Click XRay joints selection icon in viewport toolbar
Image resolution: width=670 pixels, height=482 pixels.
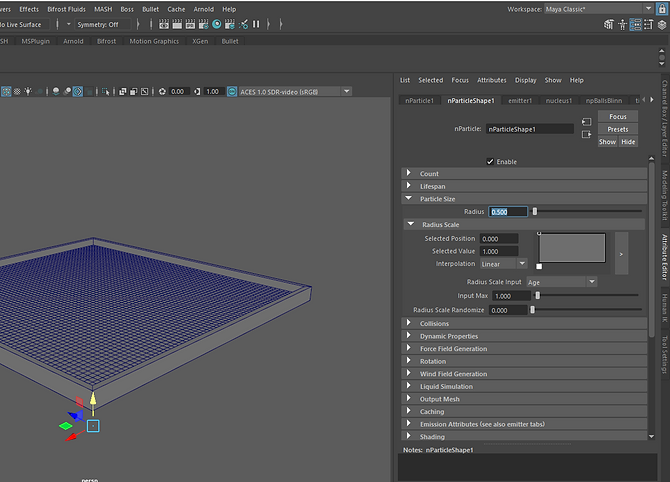tap(144, 91)
